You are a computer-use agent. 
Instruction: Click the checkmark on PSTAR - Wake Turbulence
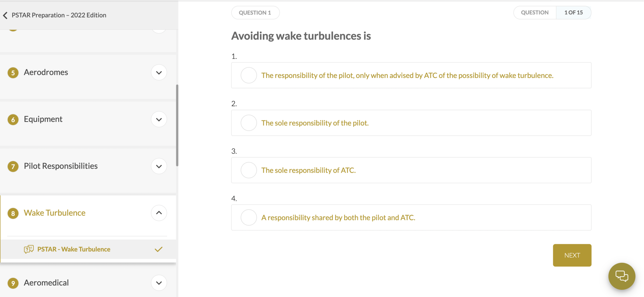click(158, 249)
